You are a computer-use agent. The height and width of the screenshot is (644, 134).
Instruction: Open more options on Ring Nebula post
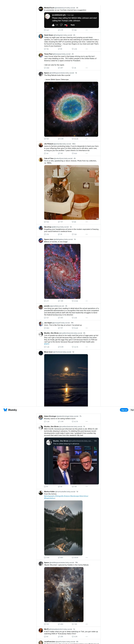[x=87, y=139]
